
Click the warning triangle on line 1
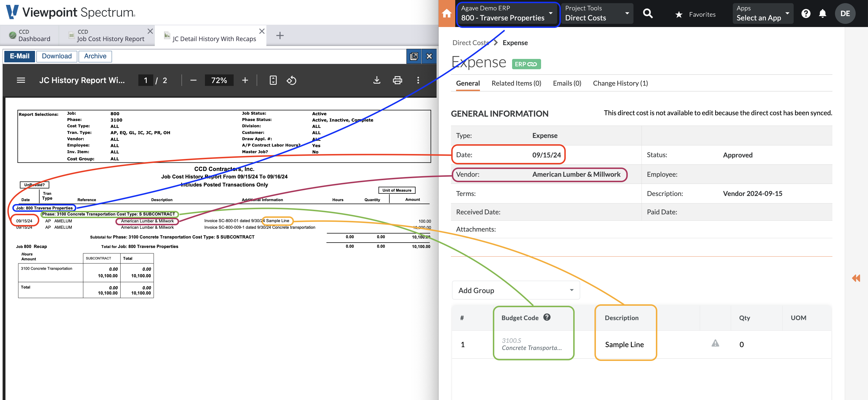(715, 343)
